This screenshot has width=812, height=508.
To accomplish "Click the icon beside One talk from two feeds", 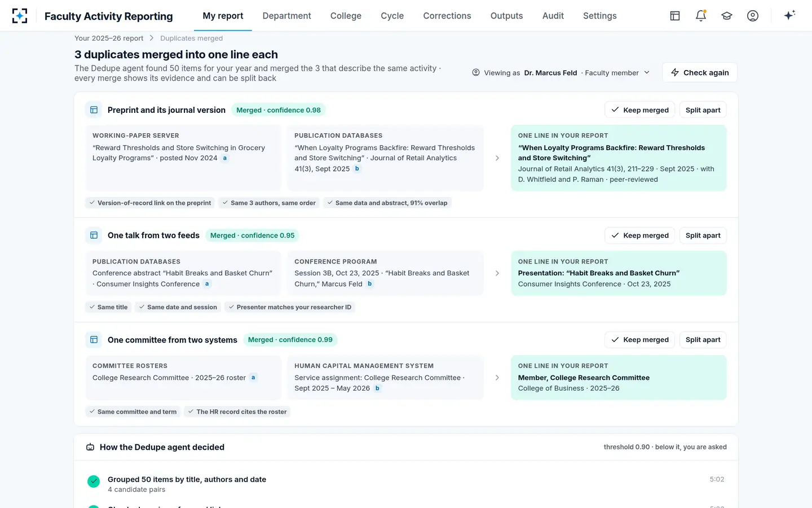I will (94, 235).
